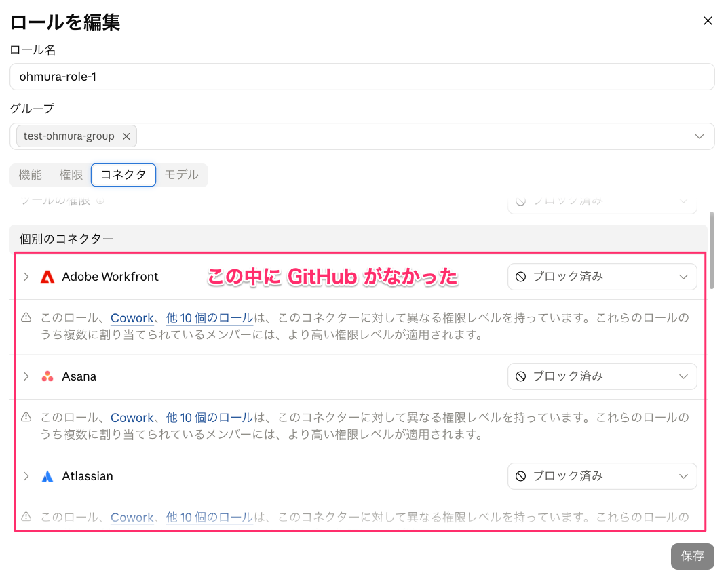Click the Adobe Workfront logo icon
728x584 pixels.
click(47, 277)
